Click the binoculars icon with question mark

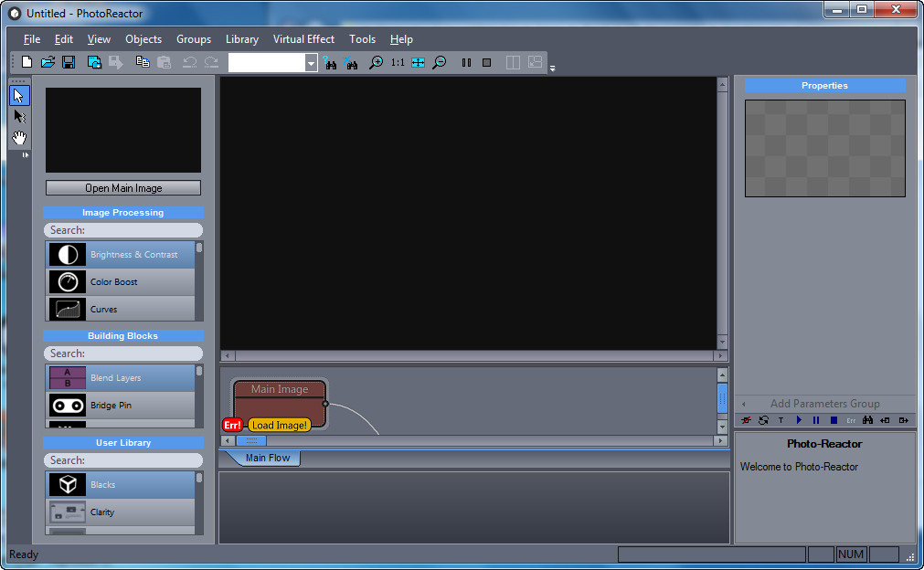coord(330,62)
